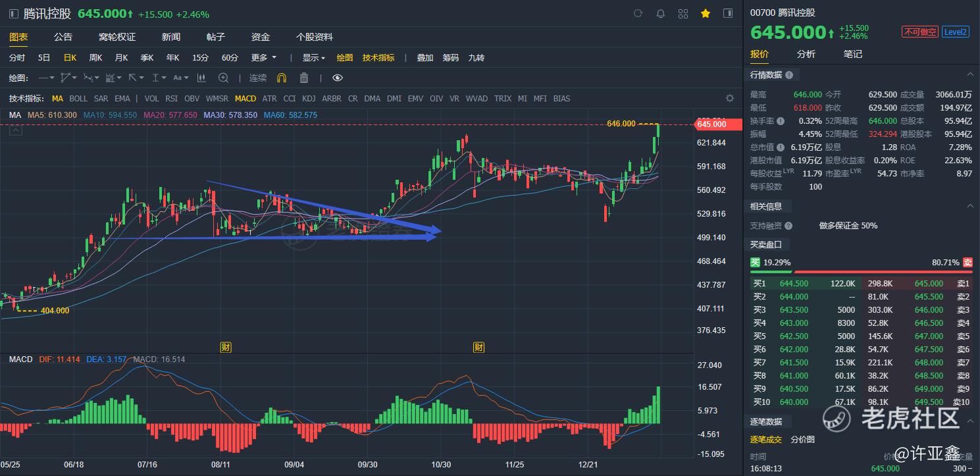Click 筹码 chip distribution button
This screenshot has height=476, width=980.
(451, 58)
